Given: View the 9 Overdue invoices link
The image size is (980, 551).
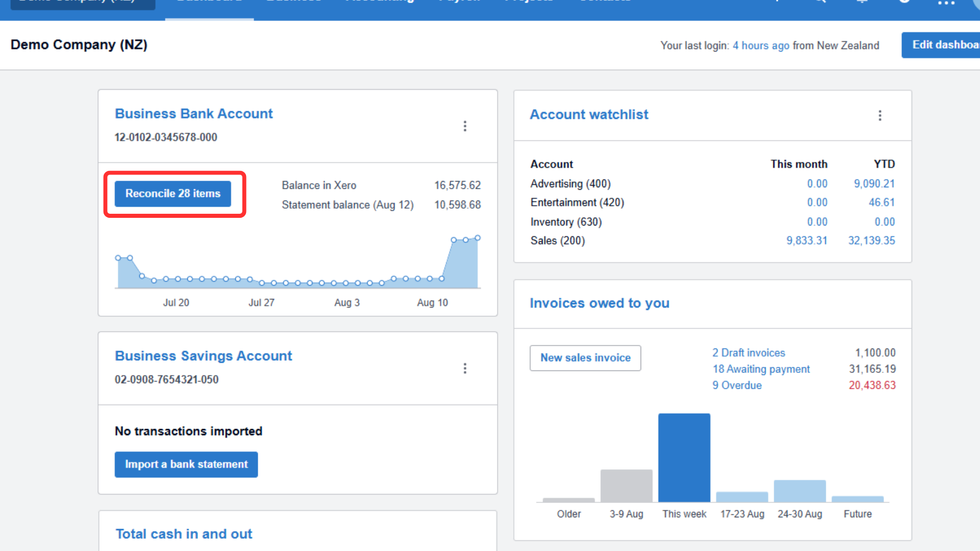Looking at the screenshot, I should [737, 386].
